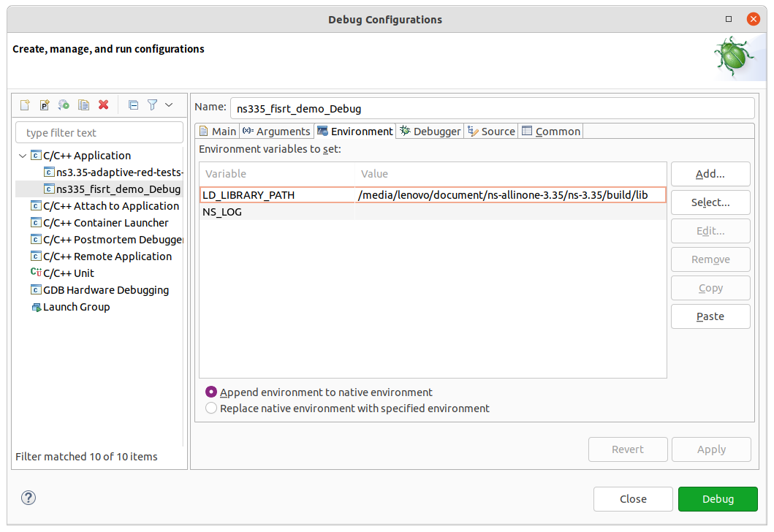774x532 pixels.
Task: Click the help question mark icon
Action: (x=28, y=498)
